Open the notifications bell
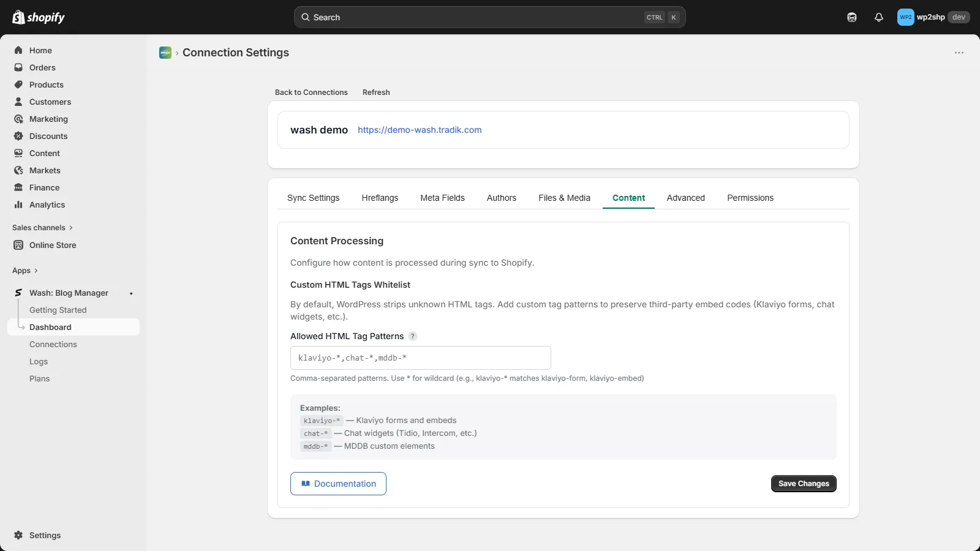The width and height of the screenshot is (980, 551). (x=879, y=17)
